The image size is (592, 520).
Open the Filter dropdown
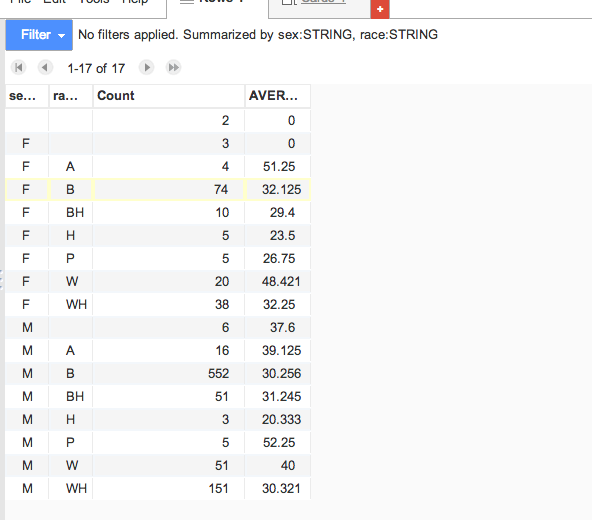[39, 35]
